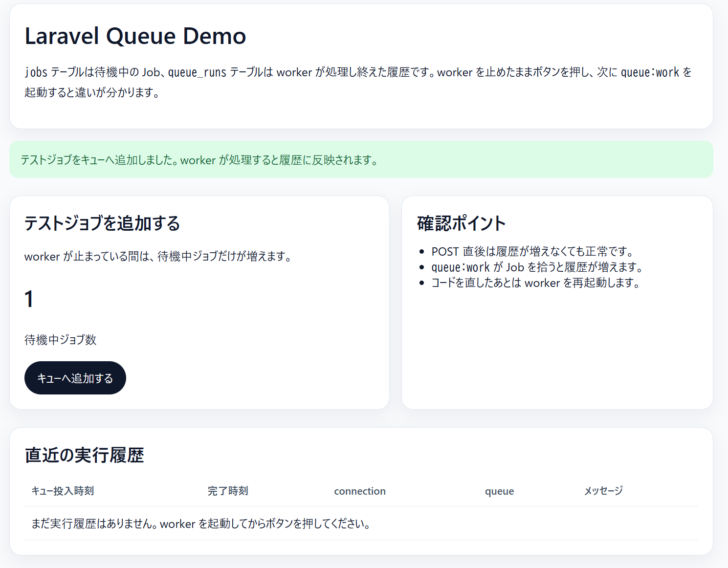Click the intro paragraph beginning with jobs テーブル
The height and width of the screenshot is (568, 728).
[358, 82]
